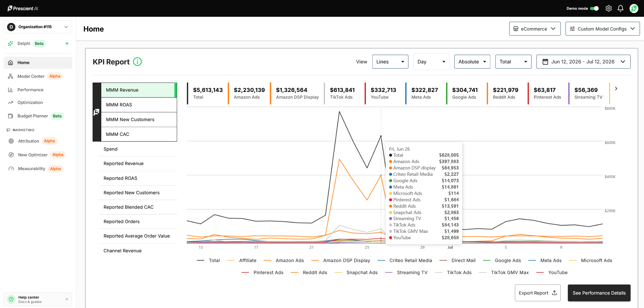
Task: Select the MMM CAC metric
Action: 139,134
